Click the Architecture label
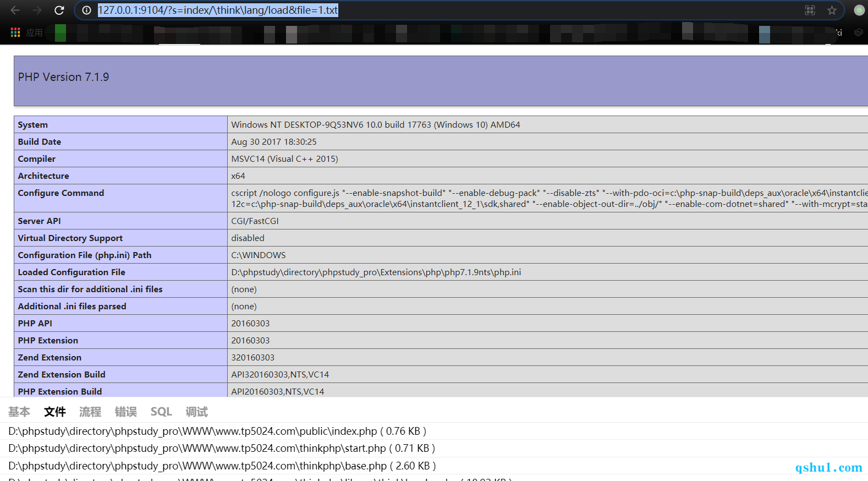The width and height of the screenshot is (868, 481). [x=43, y=176]
